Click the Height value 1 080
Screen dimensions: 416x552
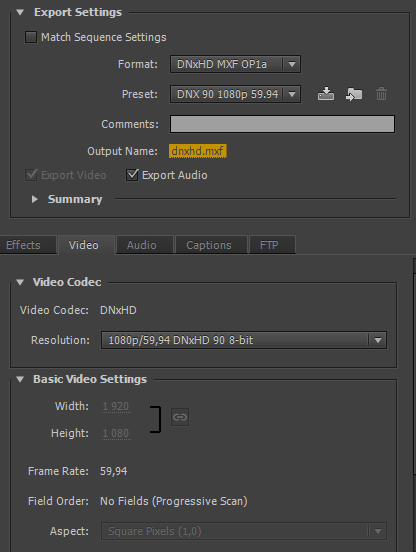pyautogui.click(x=116, y=433)
